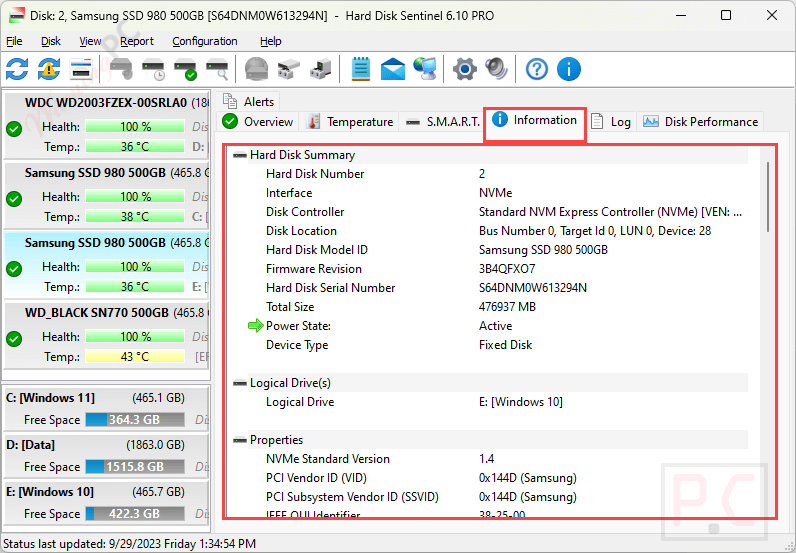Image resolution: width=796 pixels, height=553 pixels.
Task: Click the Disk Controller row label
Action: pos(305,212)
